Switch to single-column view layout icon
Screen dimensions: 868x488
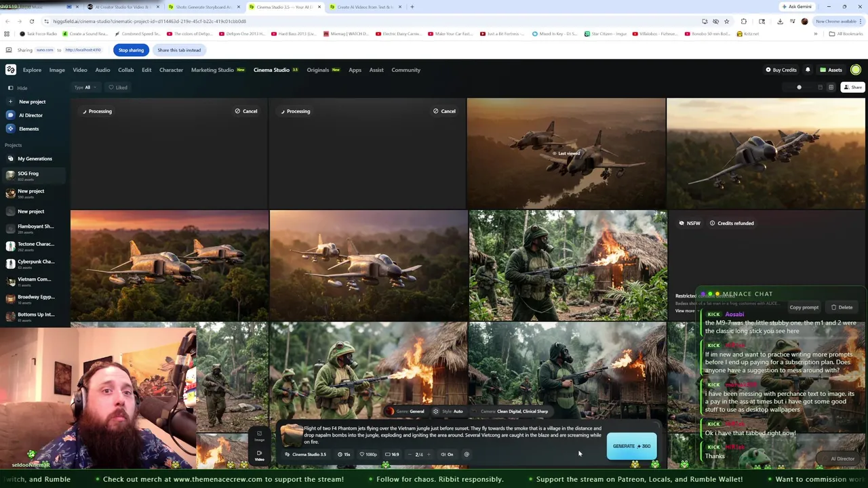(x=820, y=87)
